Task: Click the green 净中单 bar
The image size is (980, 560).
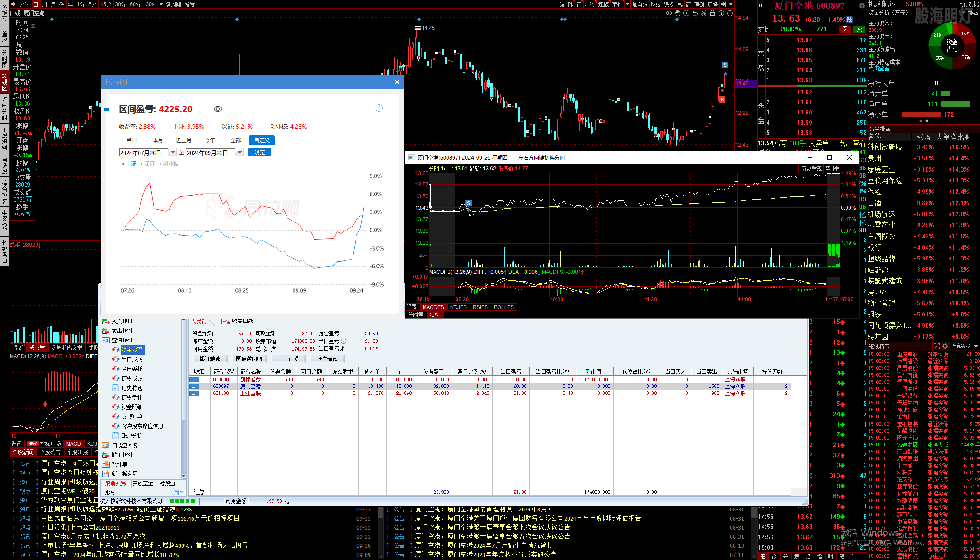Action: click(955, 104)
